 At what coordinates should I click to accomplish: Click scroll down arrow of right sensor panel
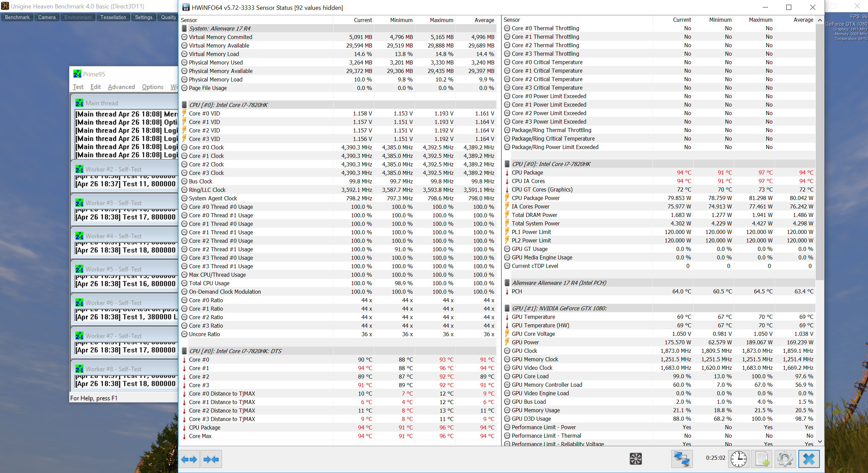click(820, 441)
